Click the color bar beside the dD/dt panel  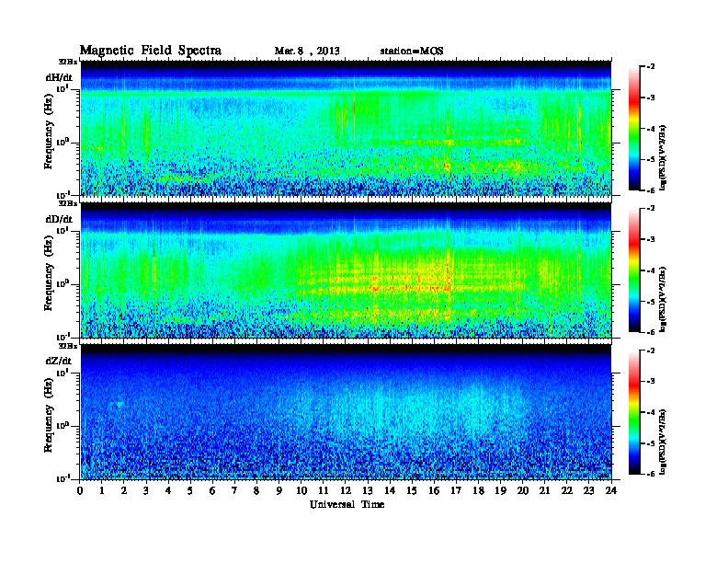coord(634,270)
